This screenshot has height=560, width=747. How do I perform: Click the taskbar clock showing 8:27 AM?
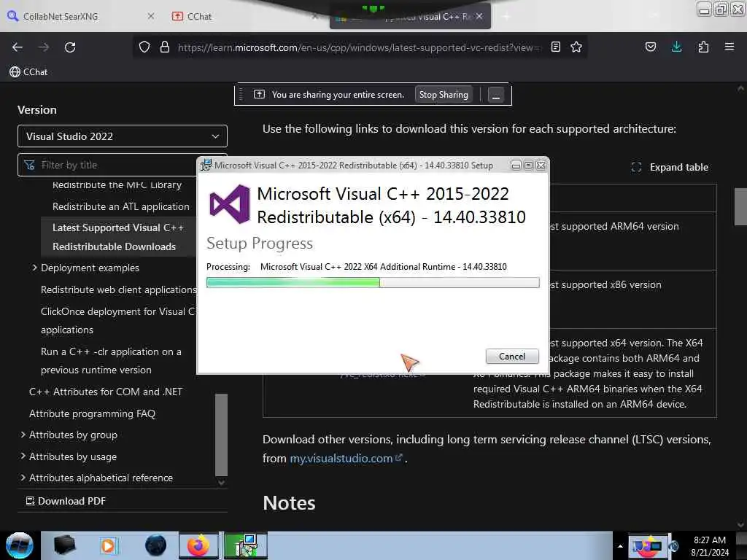[709, 545]
